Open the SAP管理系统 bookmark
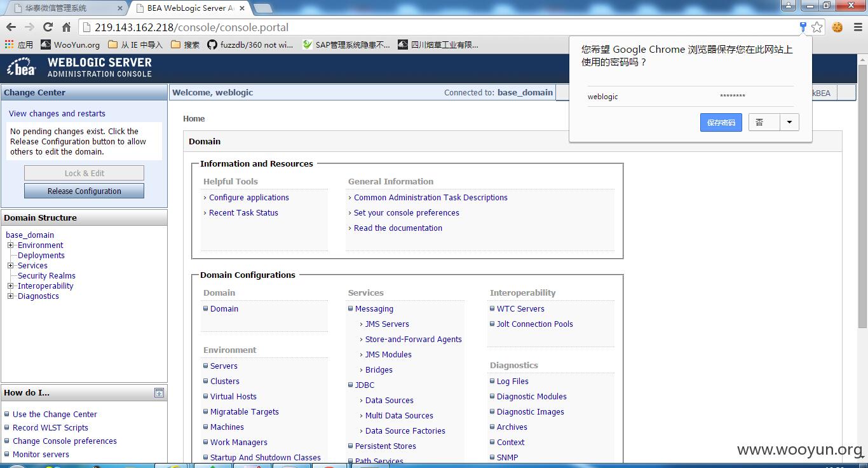Image resolution: width=868 pixels, height=468 pixels. click(x=346, y=45)
